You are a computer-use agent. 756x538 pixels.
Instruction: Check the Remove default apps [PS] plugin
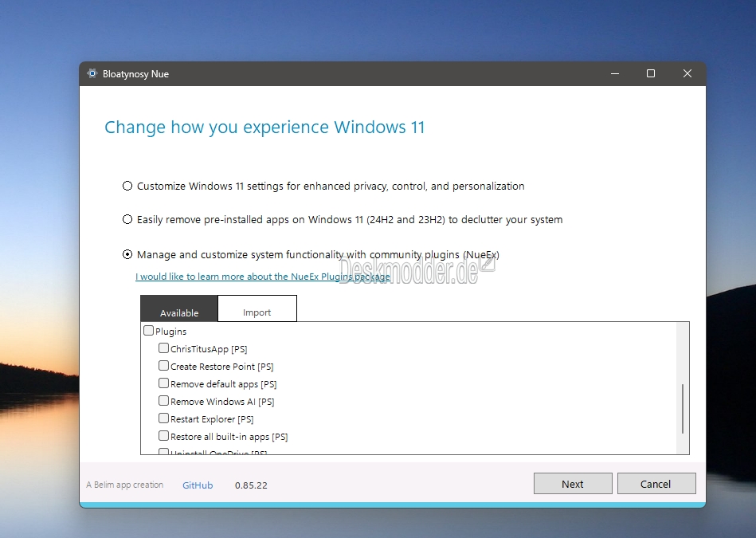click(163, 383)
